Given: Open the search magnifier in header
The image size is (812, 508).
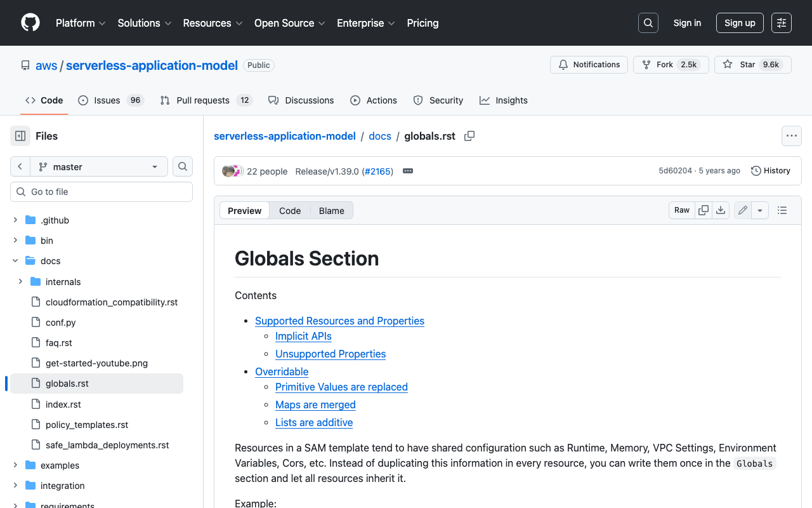Looking at the screenshot, I should tap(648, 23).
